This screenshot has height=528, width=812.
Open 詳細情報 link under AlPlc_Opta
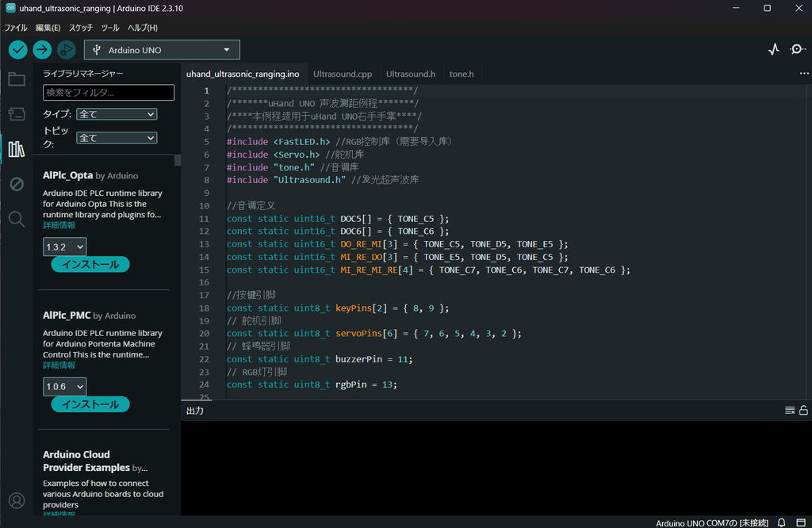click(59, 225)
